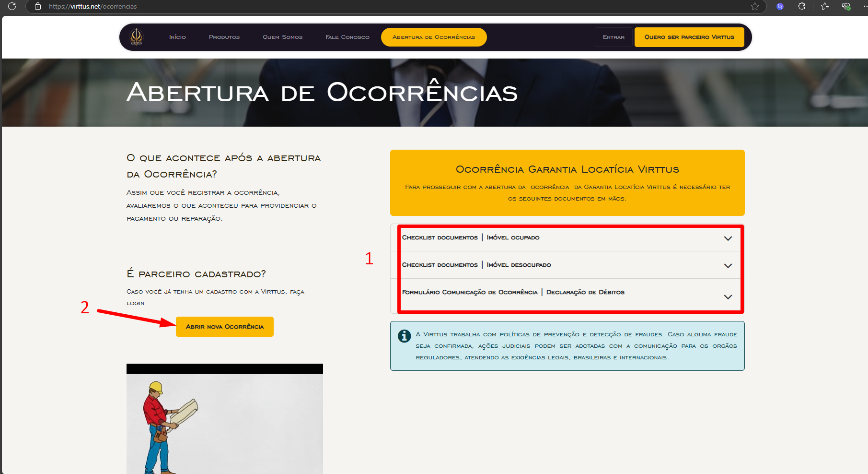Expand Checklist documentos Imóvel ocupado
This screenshot has height=474, width=868.
click(x=728, y=238)
